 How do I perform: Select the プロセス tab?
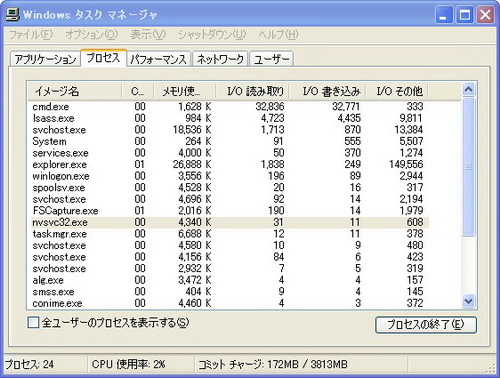(x=103, y=58)
